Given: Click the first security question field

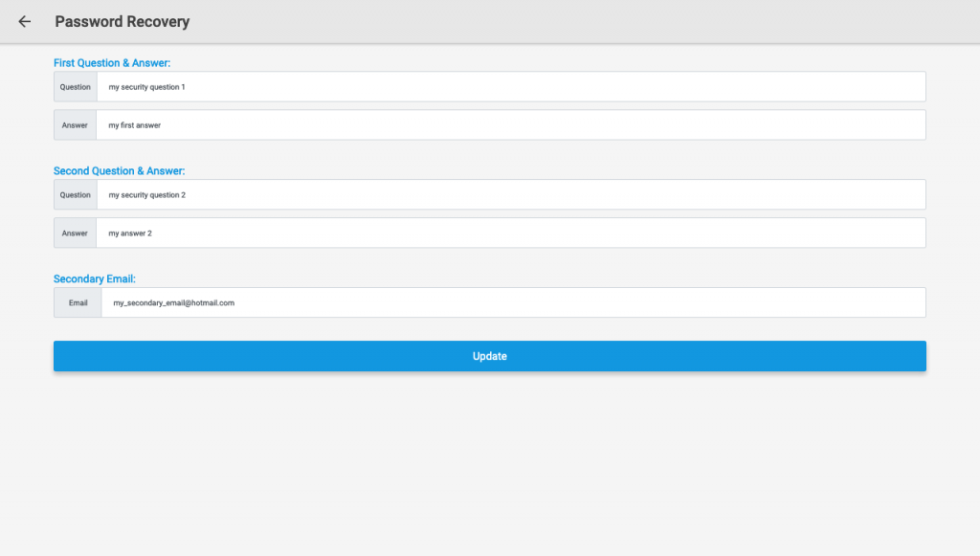Looking at the screenshot, I should [x=511, y=87].
